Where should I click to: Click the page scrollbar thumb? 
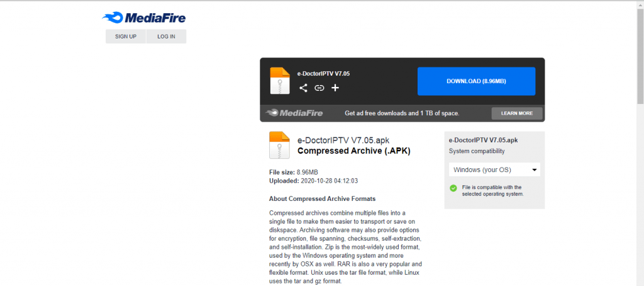(640, 56)
